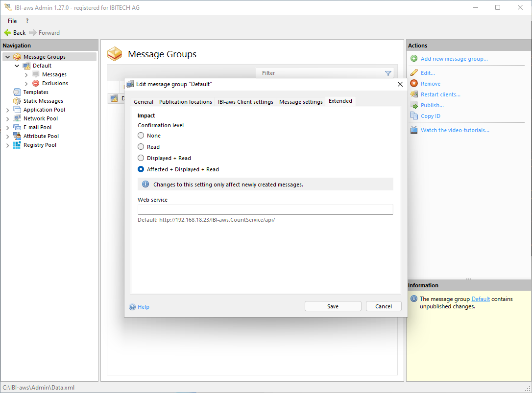532x393 pixels.
Task: Select the None confirmation level
Action: point(141,136)
